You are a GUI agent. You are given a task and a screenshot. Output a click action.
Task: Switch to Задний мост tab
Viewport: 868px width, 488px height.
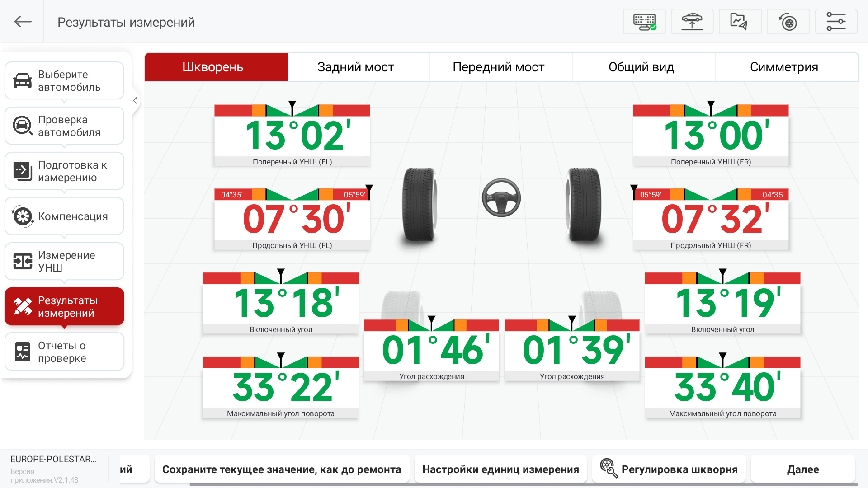coord(355,67)
